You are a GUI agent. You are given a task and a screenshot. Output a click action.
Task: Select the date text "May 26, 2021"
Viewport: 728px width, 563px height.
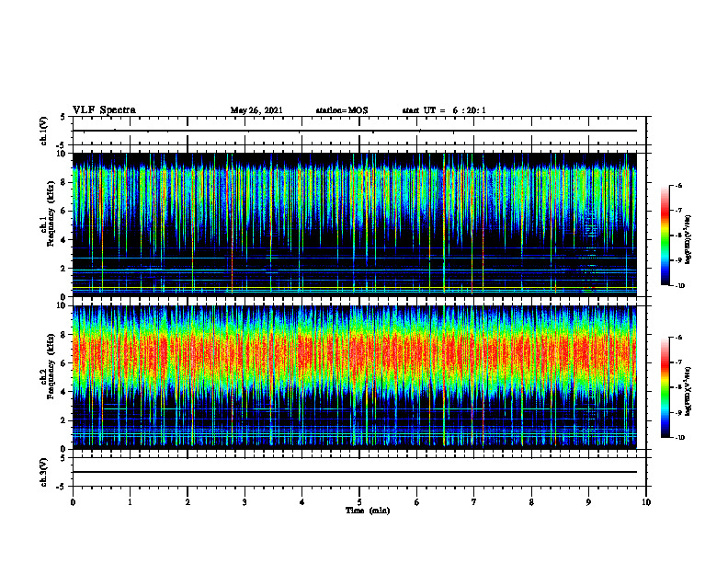(x=256, y=110)
